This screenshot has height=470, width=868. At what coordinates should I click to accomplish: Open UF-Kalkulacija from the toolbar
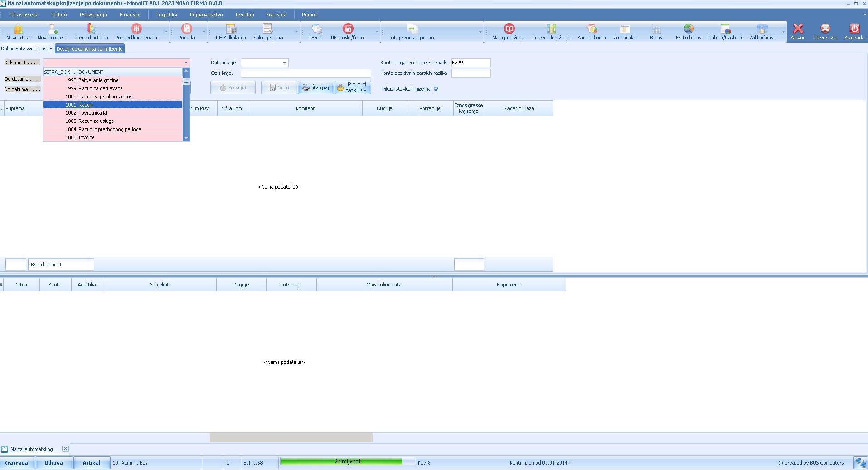click(231, 32)
